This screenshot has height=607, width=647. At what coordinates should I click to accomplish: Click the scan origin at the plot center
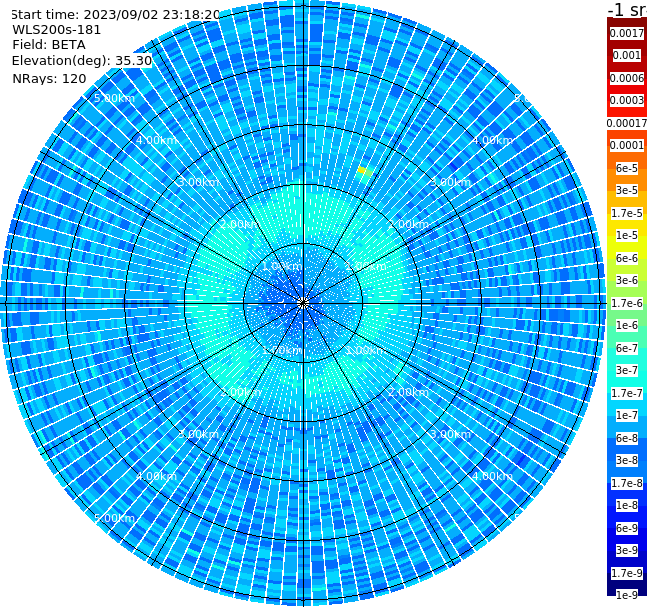tap(303, 303)
